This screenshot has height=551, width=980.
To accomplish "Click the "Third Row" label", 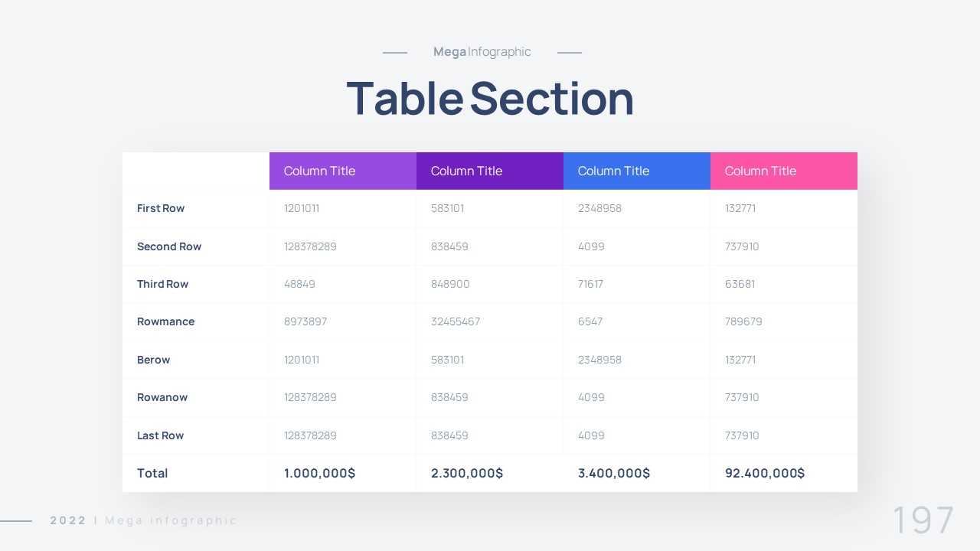I will tap(162, 284).
